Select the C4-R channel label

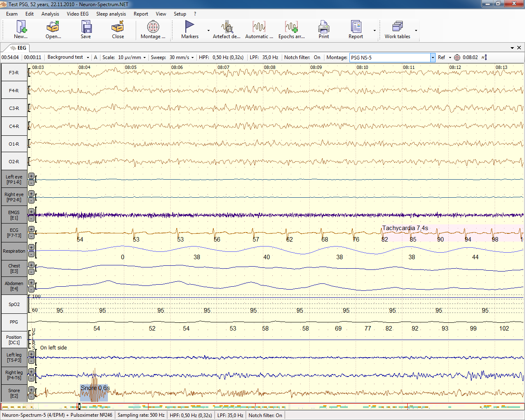click(14, 126)
